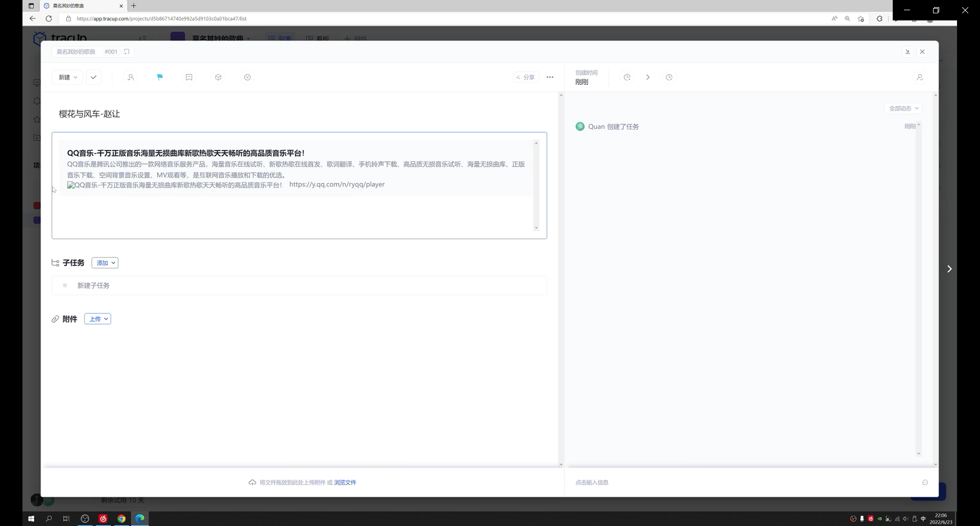980x526 pixels.
Task: Set the end time clock icon
Action: 669,77
